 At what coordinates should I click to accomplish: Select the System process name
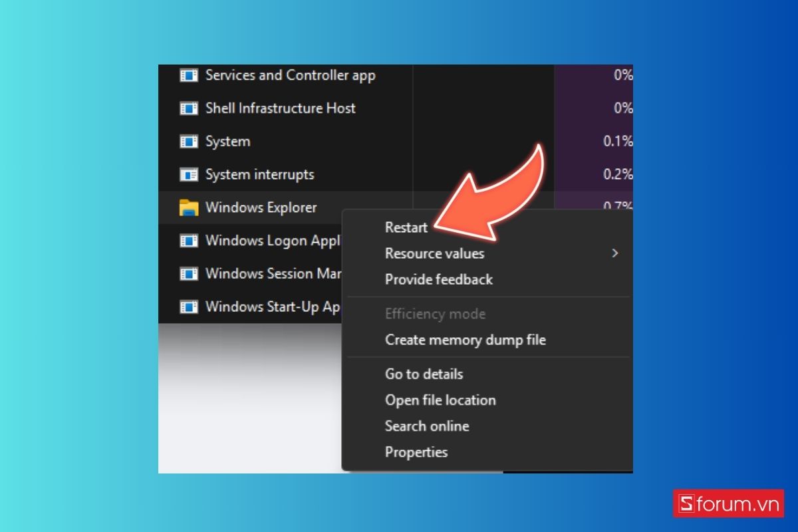pyautogui.click(x=228, y=142)
